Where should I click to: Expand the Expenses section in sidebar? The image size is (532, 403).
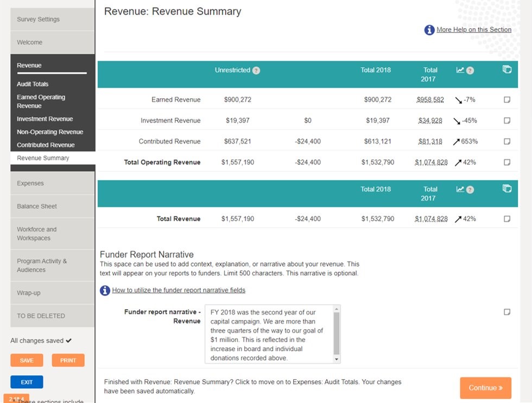(52, 183)
